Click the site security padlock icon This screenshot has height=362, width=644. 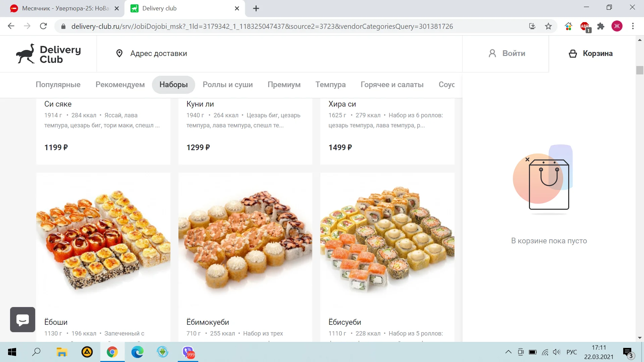63,26
